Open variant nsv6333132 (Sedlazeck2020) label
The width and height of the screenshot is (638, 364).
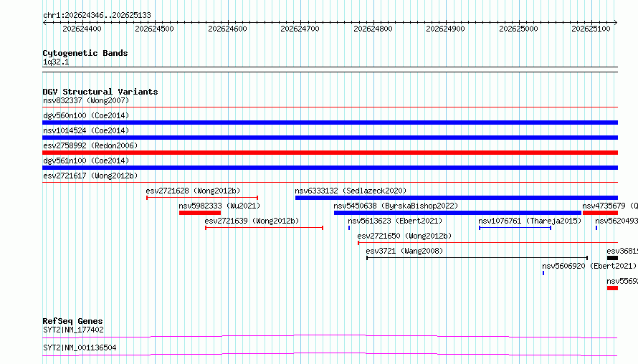351,191
